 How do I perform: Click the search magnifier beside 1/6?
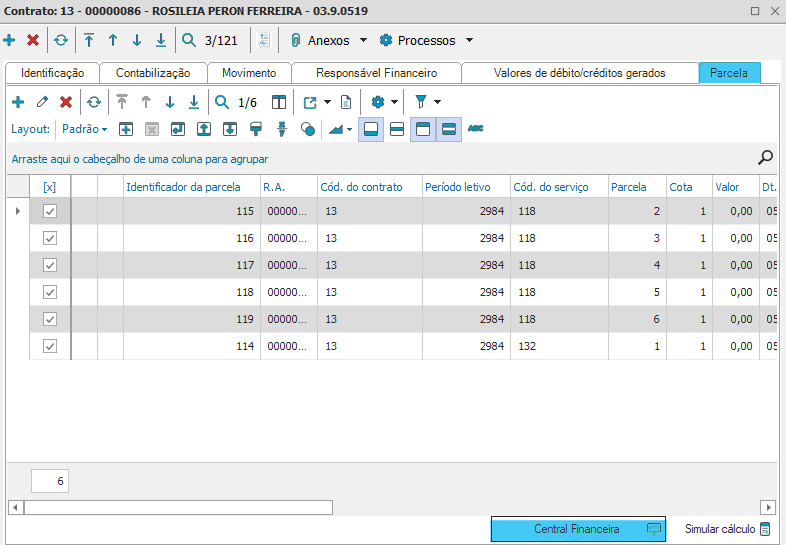point(222,102)
